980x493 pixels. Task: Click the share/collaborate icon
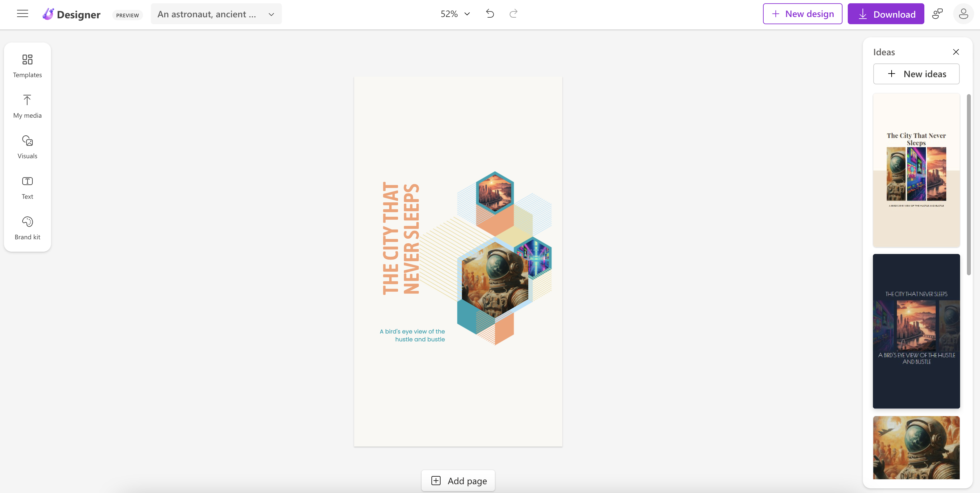coord(937,14)
